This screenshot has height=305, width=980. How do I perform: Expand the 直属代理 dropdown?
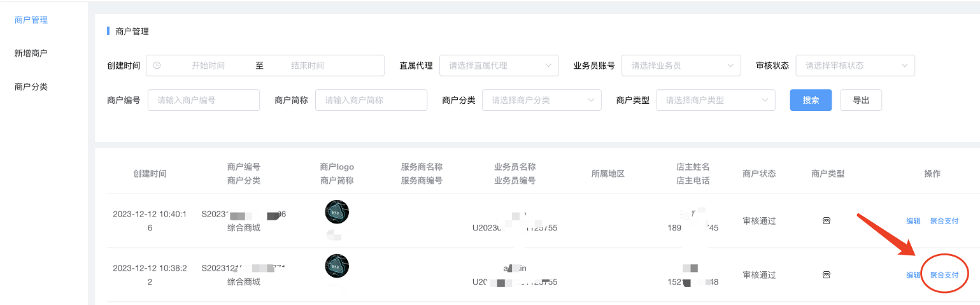click(x=499, y=66)
